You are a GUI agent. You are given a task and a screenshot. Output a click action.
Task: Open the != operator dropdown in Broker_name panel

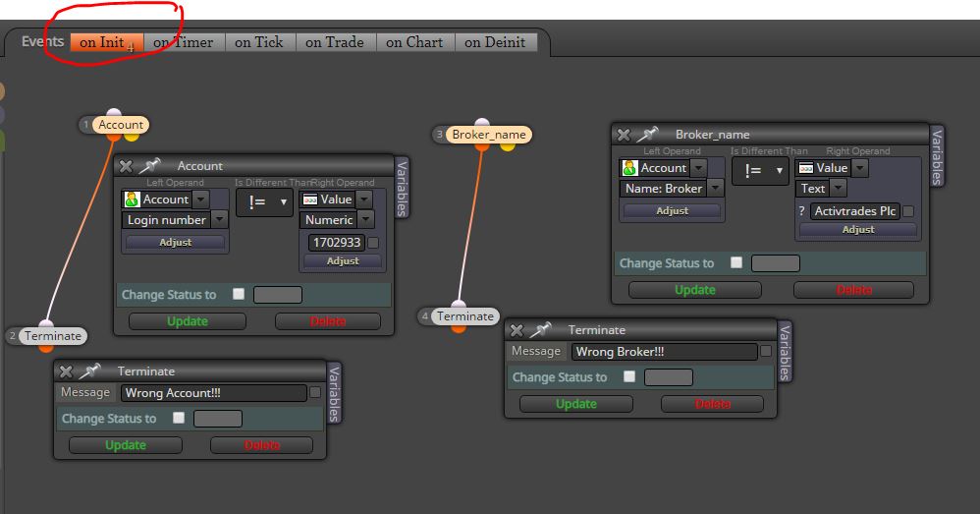click(x=761, y=170)
